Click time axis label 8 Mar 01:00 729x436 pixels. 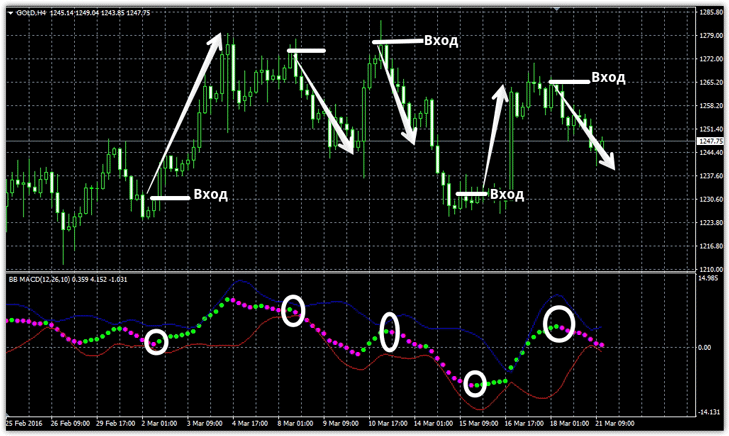point(296,423)
